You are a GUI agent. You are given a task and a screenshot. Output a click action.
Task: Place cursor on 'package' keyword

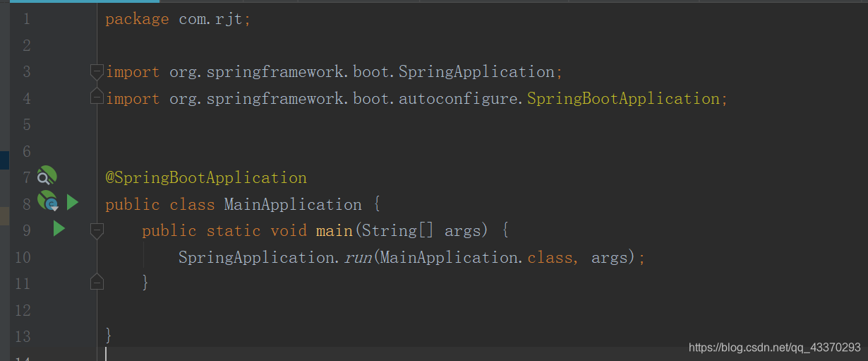tap(138, 19)
